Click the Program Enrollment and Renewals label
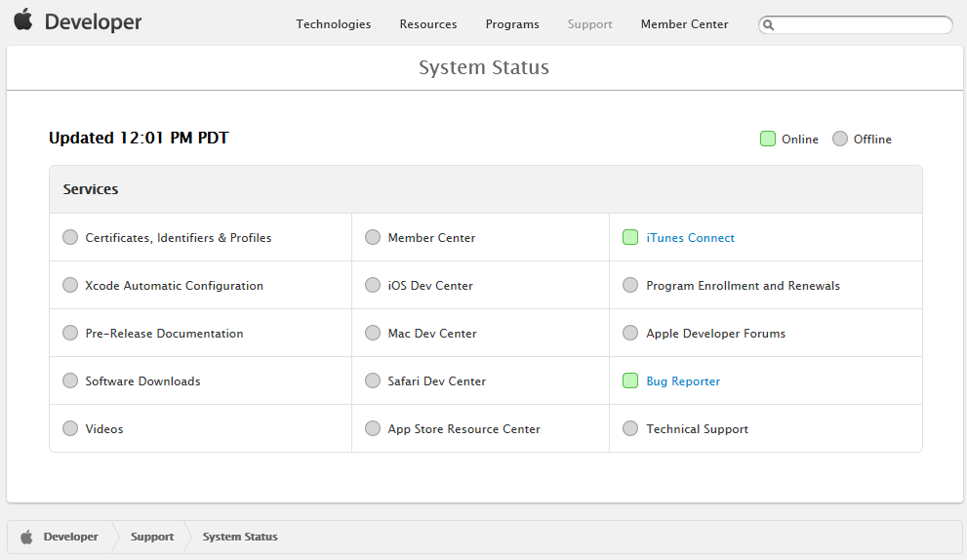The image size is (967, 560). click(744, 286)
